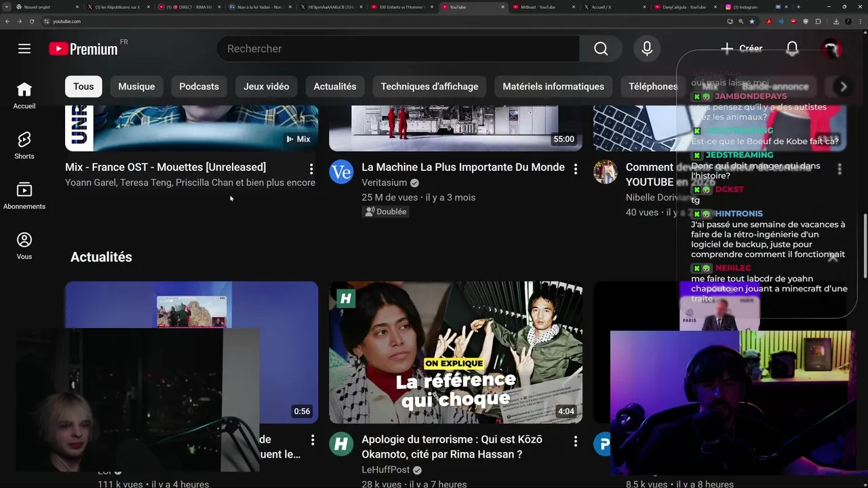
Task: Open La référence qui choque thumbnail
Action: pyautogui.click(x=456, y=352)
